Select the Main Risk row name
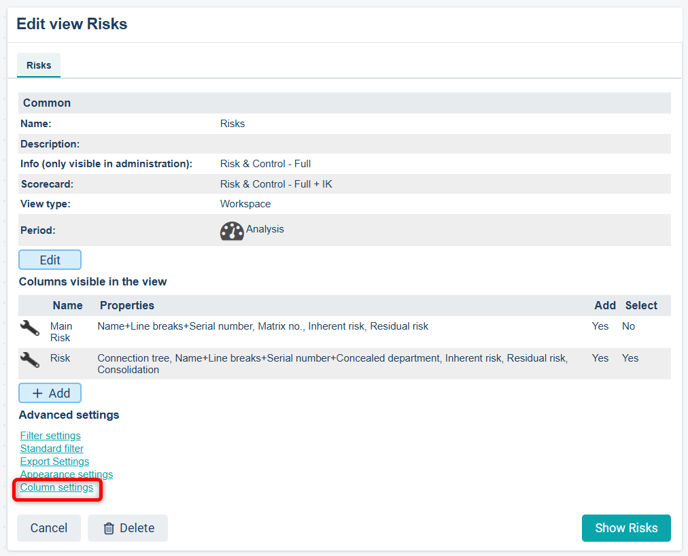 (x=61, y=331)
